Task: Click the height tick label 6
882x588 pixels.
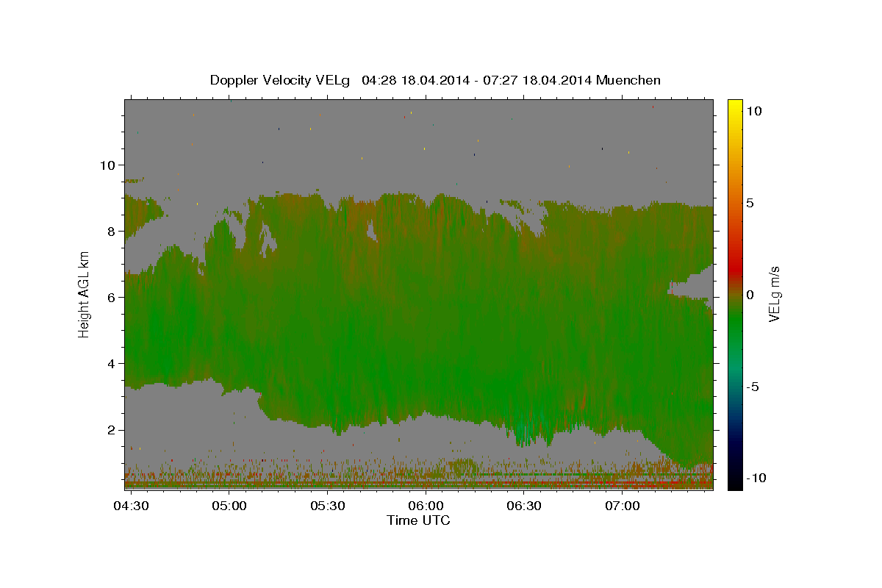Action: click(x=110, y=297)
